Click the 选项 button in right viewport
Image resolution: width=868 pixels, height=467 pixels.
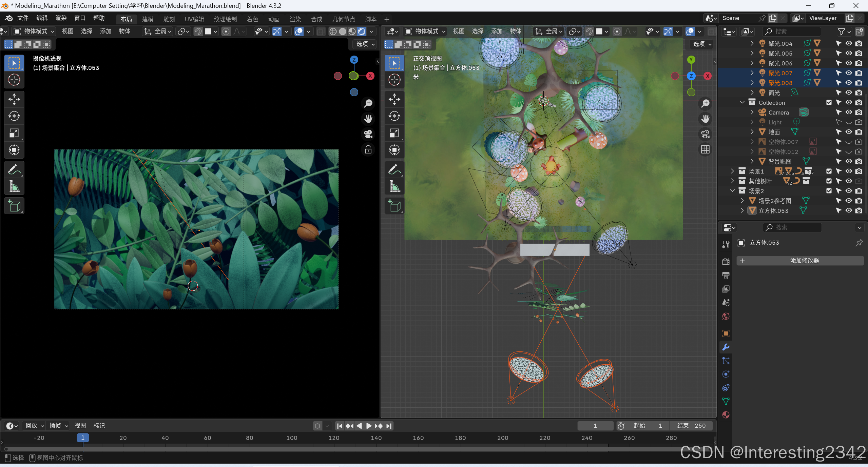tap(702, 44)
